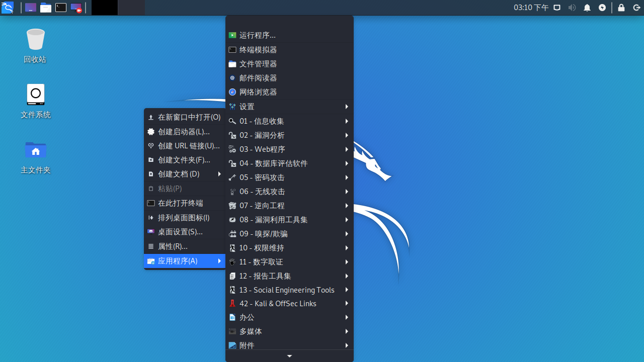Choose 在新窗口中打开(O) from context menu

[185, 117]
